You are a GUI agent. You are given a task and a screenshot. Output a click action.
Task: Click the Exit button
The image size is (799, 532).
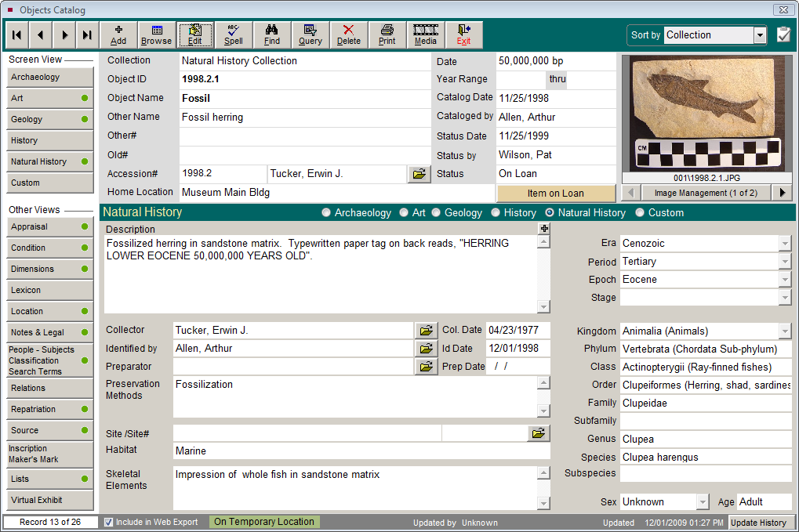click(463, 34)
